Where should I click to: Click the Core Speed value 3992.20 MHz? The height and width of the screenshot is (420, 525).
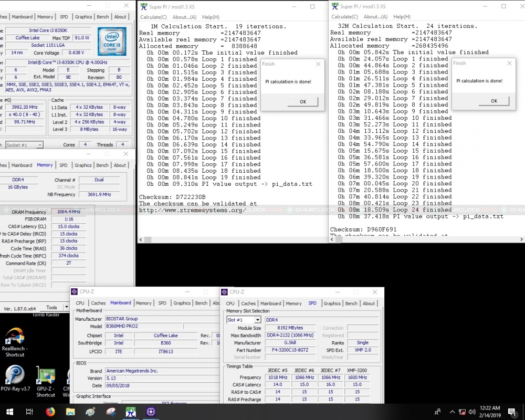[25, 107]
